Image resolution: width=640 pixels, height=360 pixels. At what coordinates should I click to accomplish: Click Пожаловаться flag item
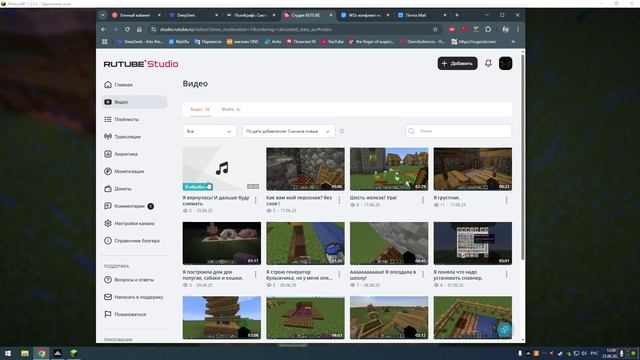click(125, 314)
